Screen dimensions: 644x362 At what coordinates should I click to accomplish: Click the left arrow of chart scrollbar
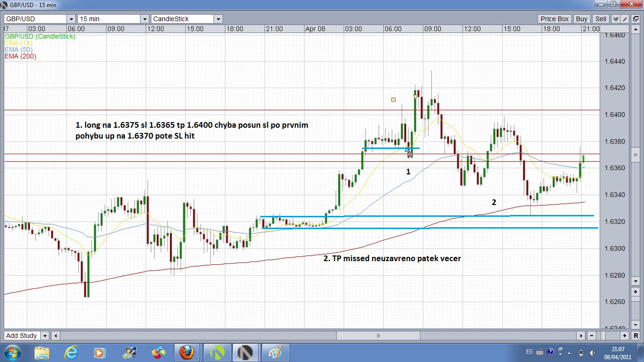click(x=56, y=336)
